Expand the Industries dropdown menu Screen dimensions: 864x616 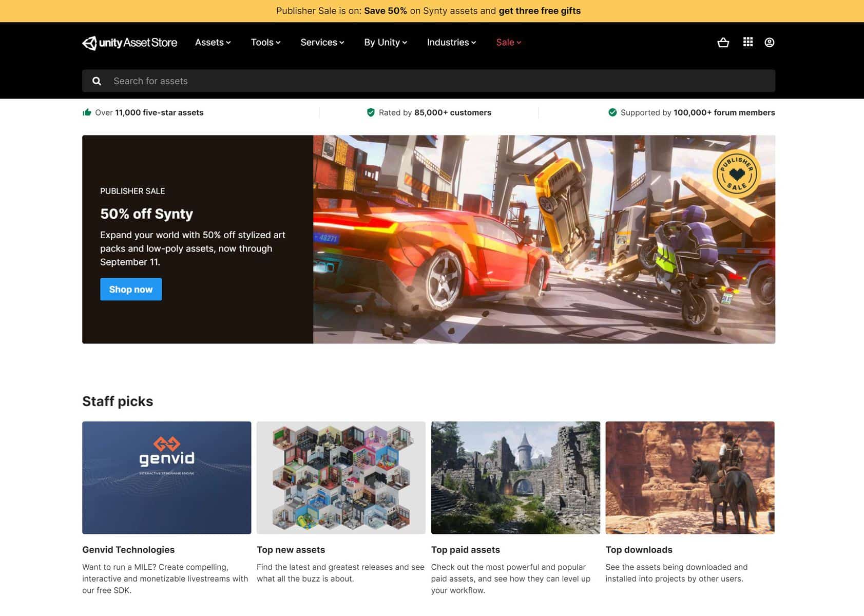(x=452, y=43)
